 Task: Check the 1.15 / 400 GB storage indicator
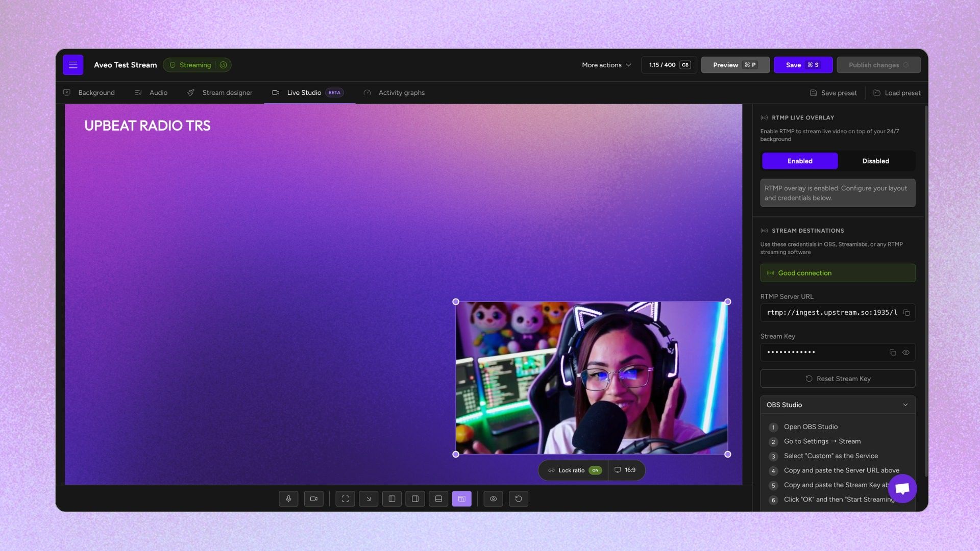(x=669, y=65)
